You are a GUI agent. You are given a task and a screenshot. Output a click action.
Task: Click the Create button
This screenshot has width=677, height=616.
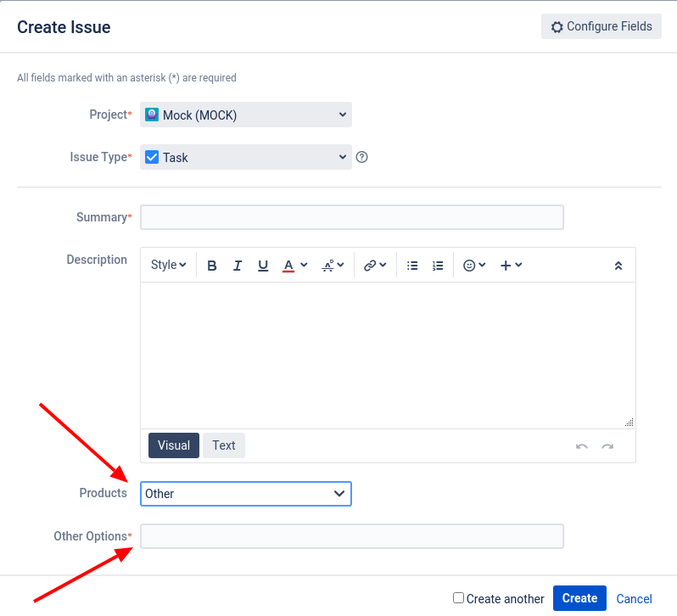point(579,598)
